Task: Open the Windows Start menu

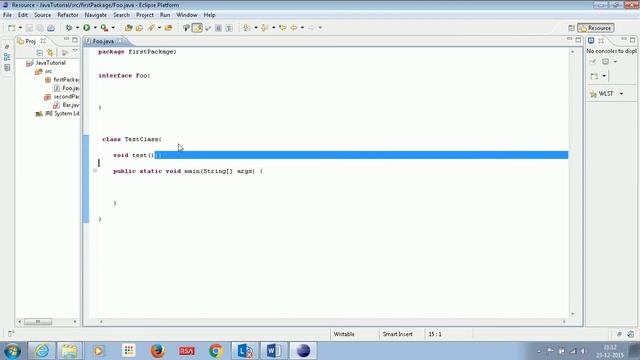Action: 13,351
